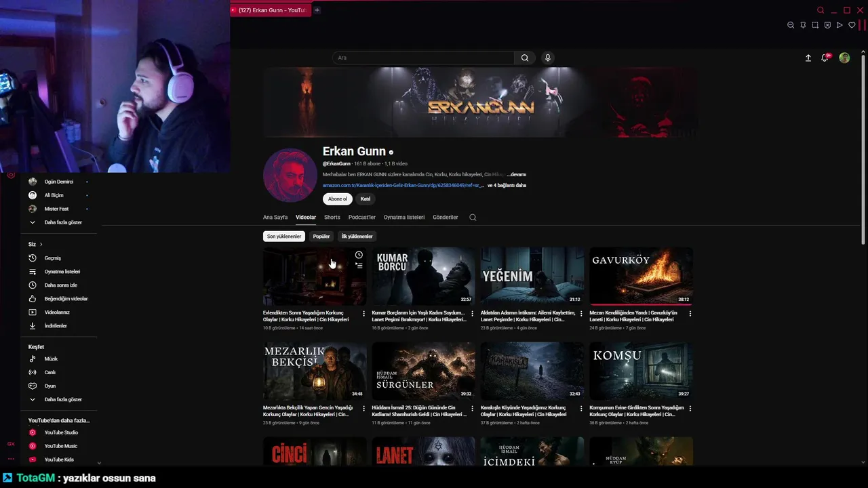Expand channel description via ...devamı
Image resolution: width=868 pixels, height=488 pixels.
pos(517,174)
